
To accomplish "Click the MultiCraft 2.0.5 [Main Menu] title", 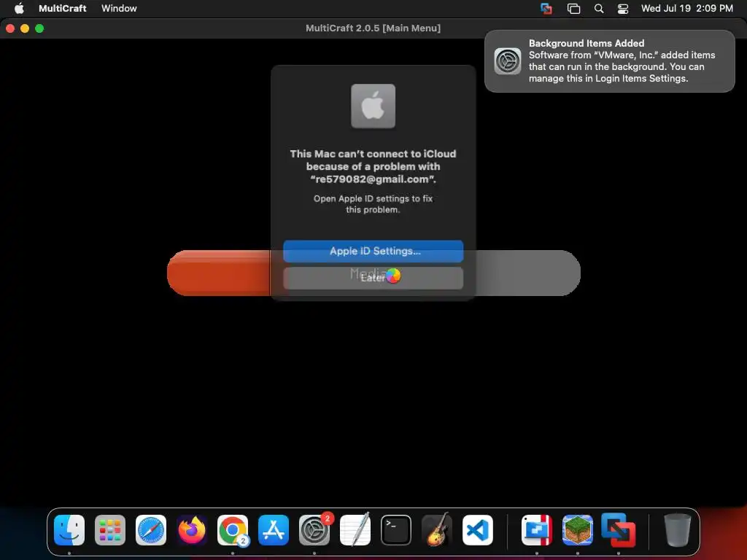I will (x=373, y=28).
